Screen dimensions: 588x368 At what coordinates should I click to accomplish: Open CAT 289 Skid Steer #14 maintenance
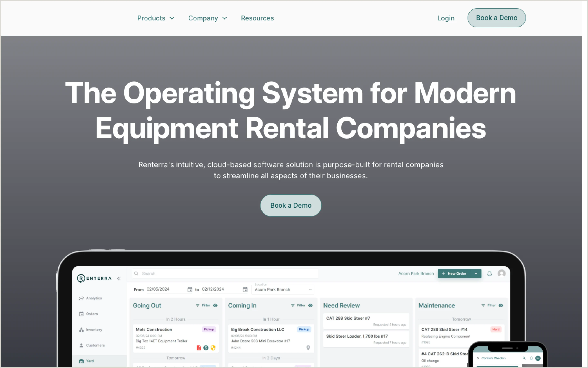pyautogui.click(x=461, y=335)
